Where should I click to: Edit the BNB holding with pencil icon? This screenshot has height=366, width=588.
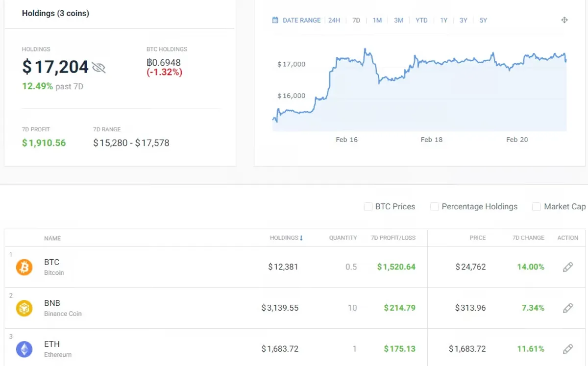pyautogui.click(x=568, y=308)
